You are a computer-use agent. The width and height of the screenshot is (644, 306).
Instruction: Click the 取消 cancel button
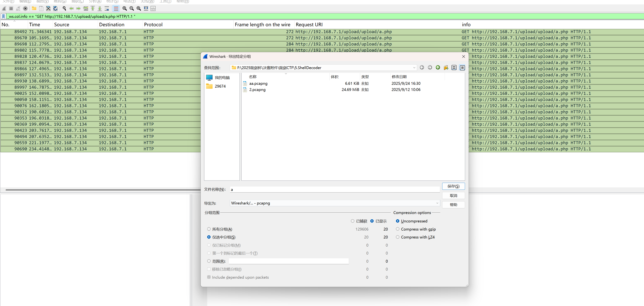(x=453, y=196)
